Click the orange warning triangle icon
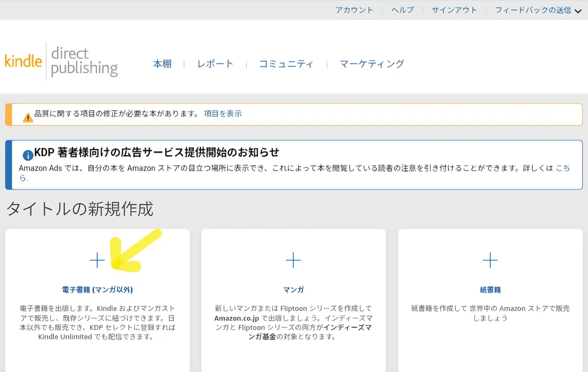The height and width of the screenshot is (372, 588). (28, 117)
